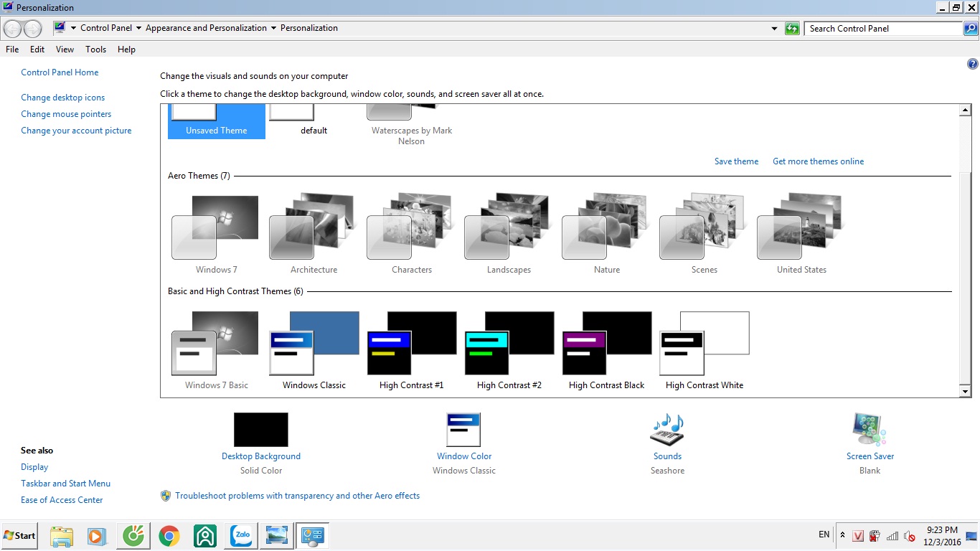980x551 pixels.
Task: Open Desktop Background settings icon
Action: coord(261,430)
